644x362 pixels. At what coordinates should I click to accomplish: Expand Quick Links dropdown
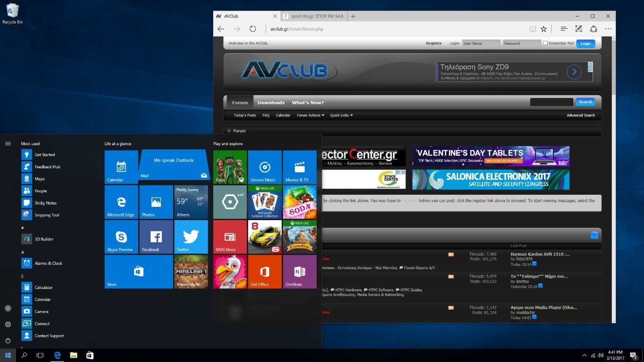pos(341,115)
